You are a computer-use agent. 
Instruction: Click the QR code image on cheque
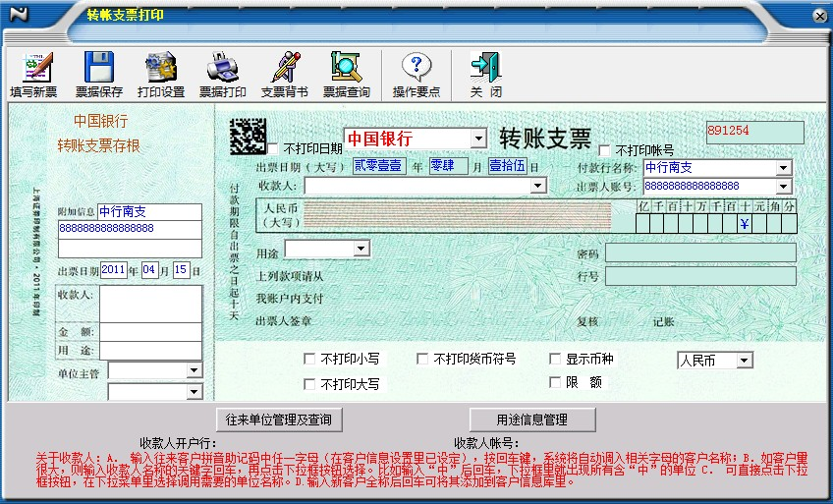248,137
